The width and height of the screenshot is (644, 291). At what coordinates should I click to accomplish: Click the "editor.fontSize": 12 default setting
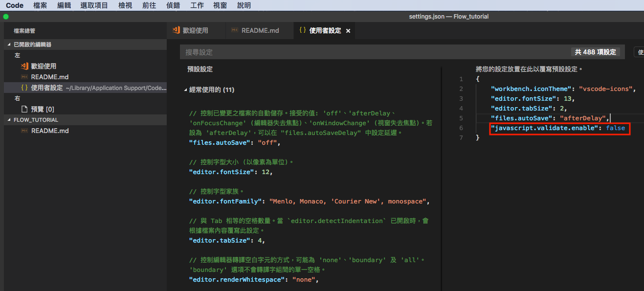(x=231, y=172)
